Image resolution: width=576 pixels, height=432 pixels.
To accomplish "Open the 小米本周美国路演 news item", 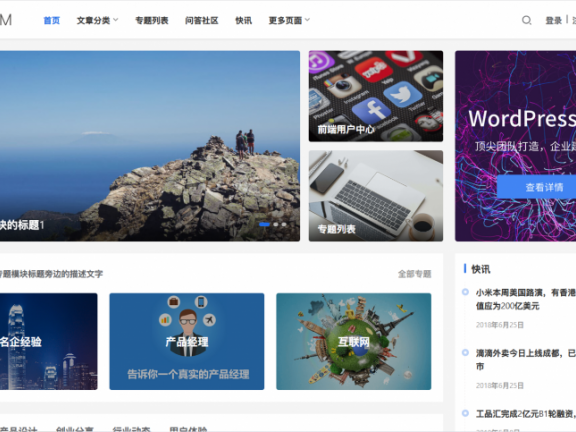I will pyautogui.click(x=526, y=299).
